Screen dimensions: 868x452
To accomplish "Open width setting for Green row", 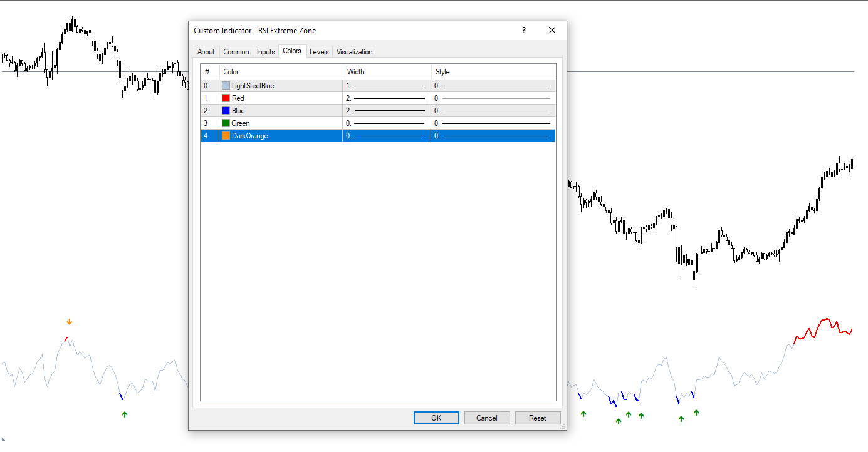I will [x=387, y=123].
